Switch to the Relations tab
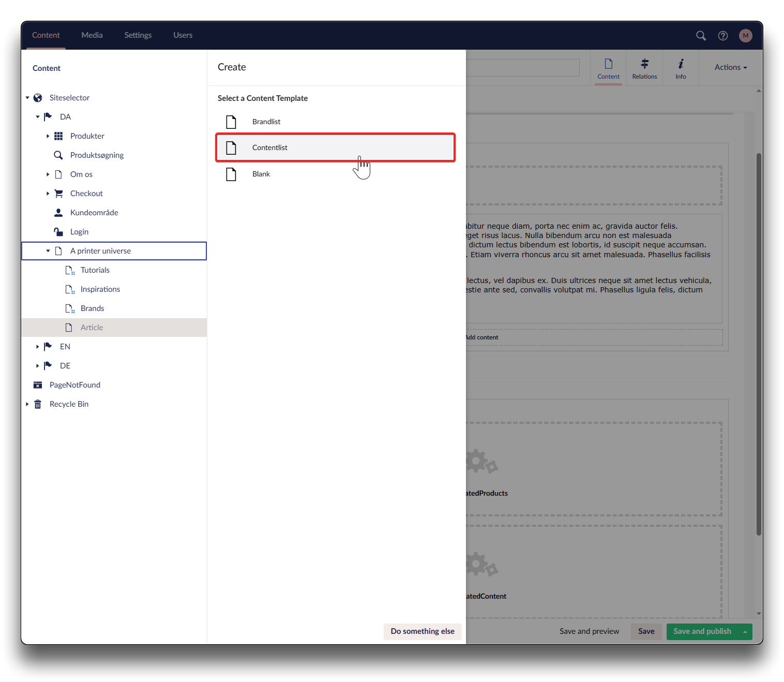Viewport: 784px width, 682px height. coord(644,68)
